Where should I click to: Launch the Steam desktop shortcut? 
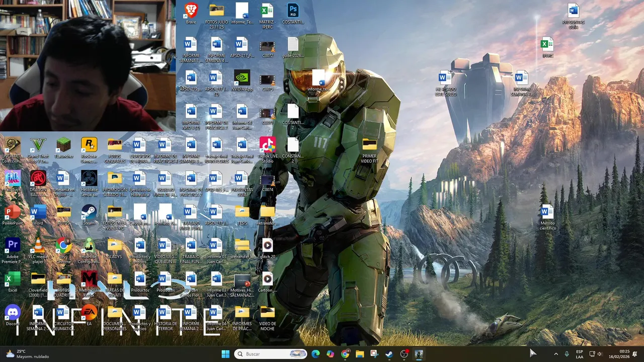89,216
